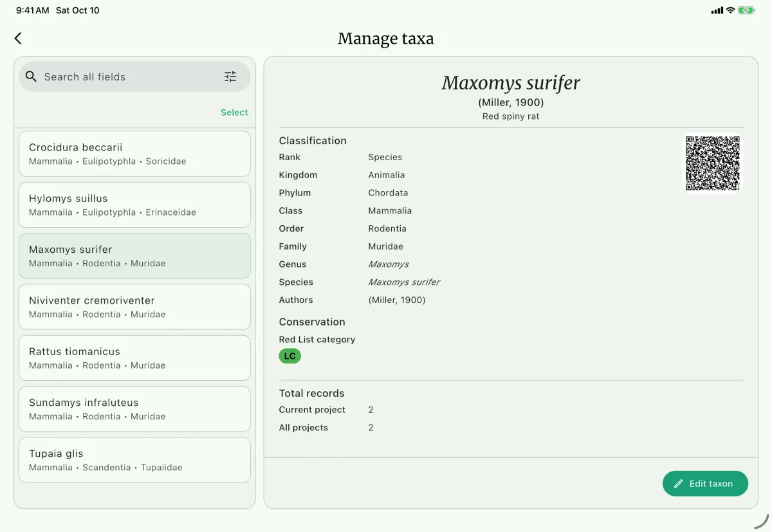Open the Niviventer cremoriventer taxon
This screenshot has width=772, height=532.
[134, 307]
